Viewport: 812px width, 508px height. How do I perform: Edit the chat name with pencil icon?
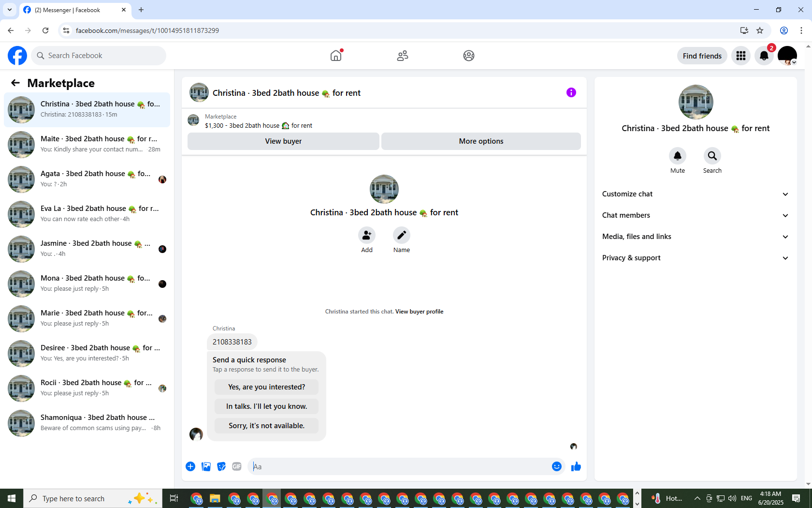tap(402, 235)
